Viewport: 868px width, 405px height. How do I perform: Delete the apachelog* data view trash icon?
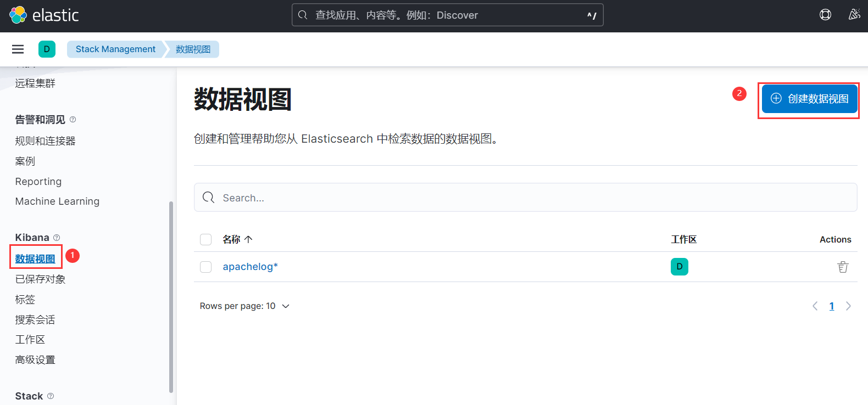pos(843,267)
